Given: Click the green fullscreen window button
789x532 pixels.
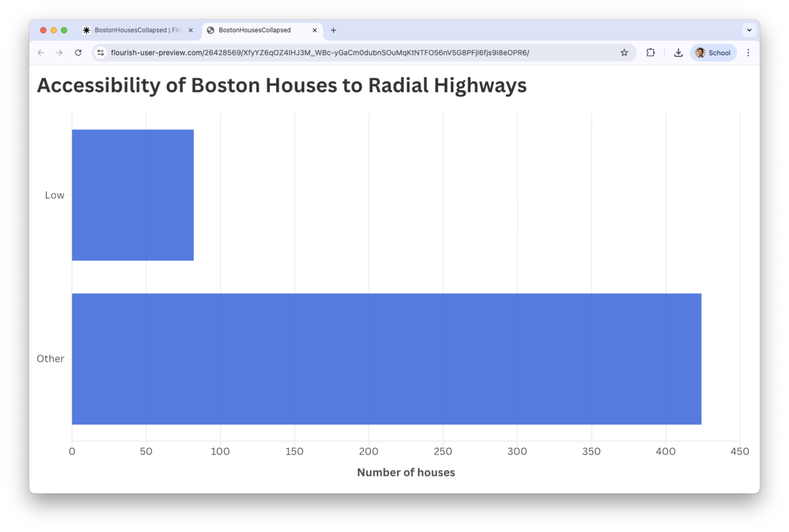Looking at the screenshot, I should tap(64, 30).
